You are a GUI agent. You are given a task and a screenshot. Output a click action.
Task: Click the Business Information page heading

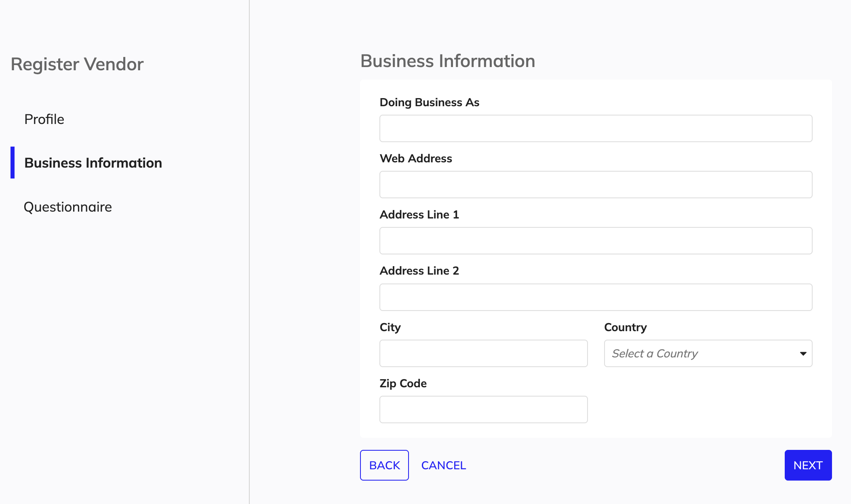pyautogui.click(x=448, y=61)
